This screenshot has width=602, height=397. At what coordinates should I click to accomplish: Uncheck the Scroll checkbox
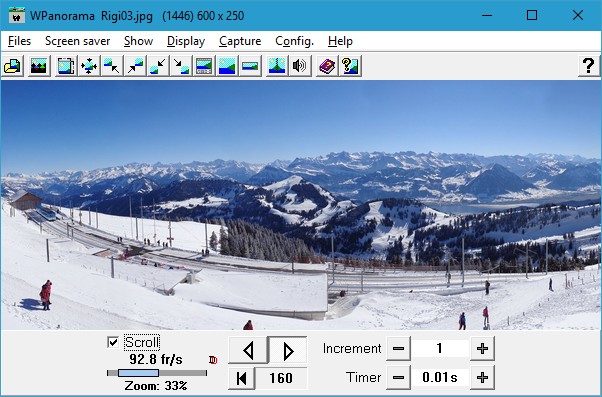pos(113,342)
